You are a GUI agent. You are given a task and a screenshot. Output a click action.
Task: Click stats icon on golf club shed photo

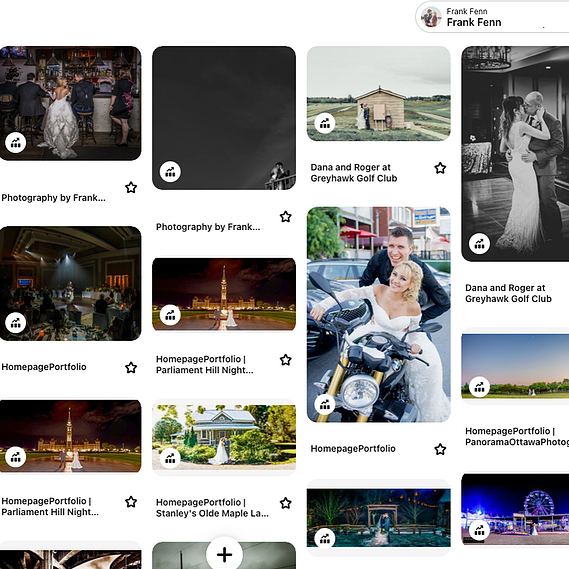[x=325, y=123]
